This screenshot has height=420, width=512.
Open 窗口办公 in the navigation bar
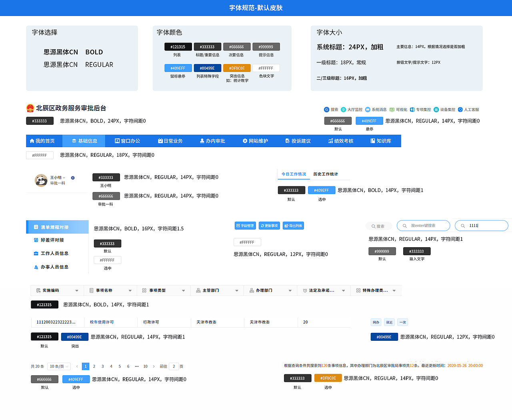(127, 141)
